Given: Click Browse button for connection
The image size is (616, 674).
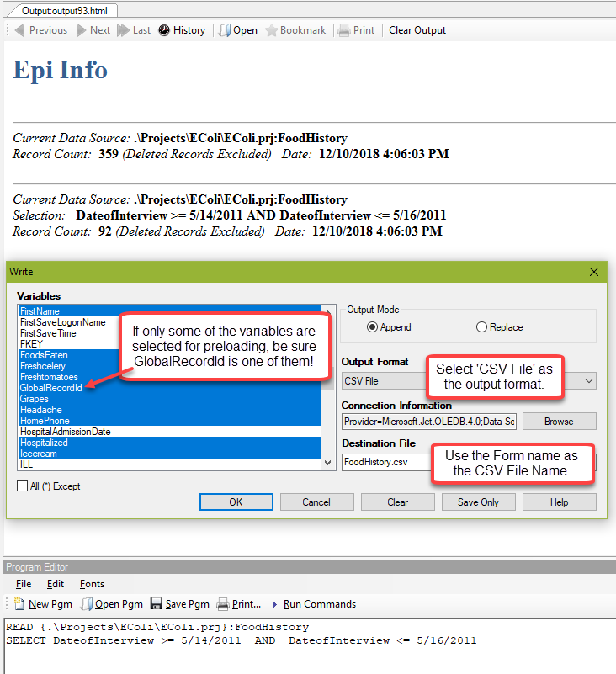Looking at the screenshot, I should point(560,422).
